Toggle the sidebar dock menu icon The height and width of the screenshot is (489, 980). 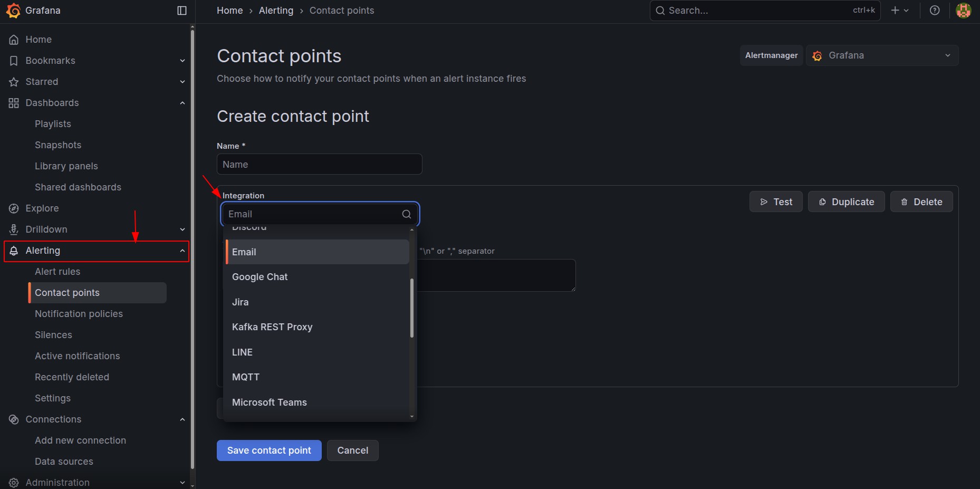click(182, 11)
